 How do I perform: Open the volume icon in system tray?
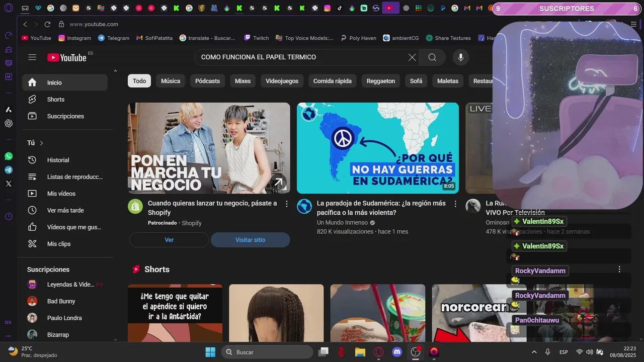(x=589, y=352)
